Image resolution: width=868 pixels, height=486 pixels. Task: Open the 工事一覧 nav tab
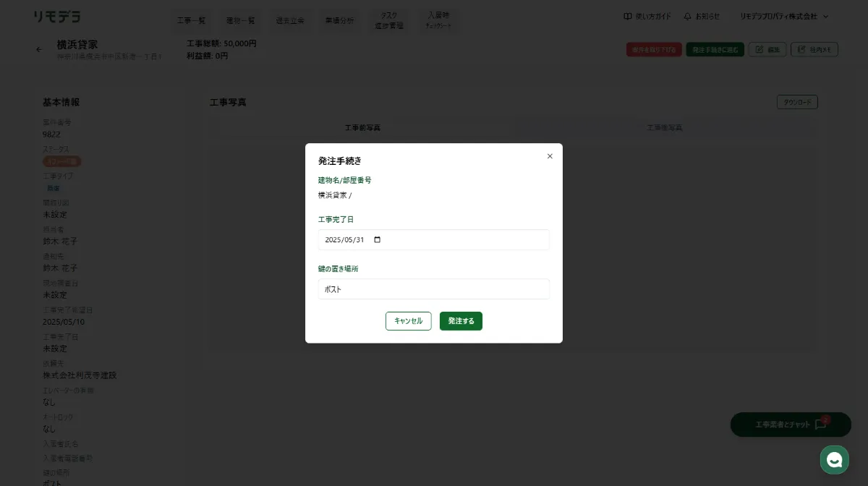coord(191,20)
